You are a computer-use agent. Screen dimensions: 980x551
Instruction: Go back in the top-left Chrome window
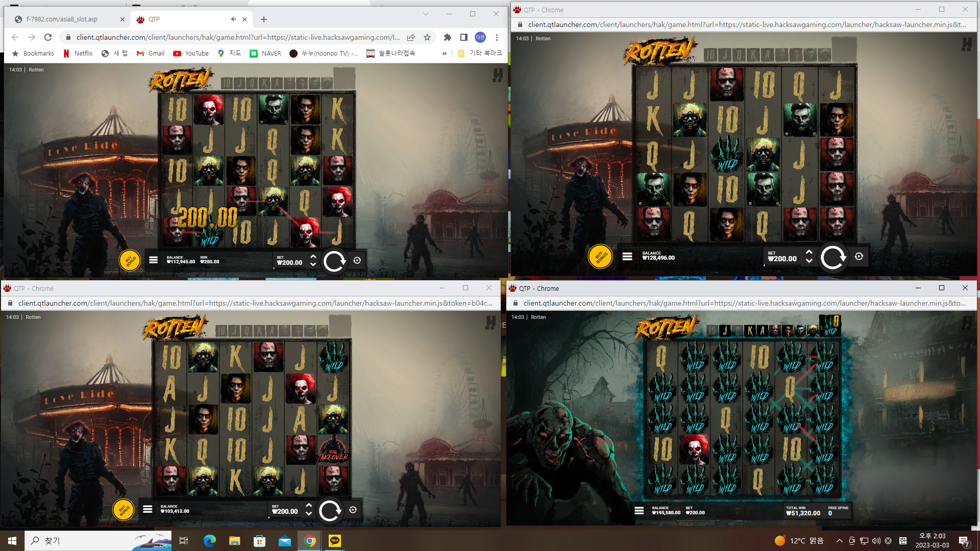click(x=15, y=37)
